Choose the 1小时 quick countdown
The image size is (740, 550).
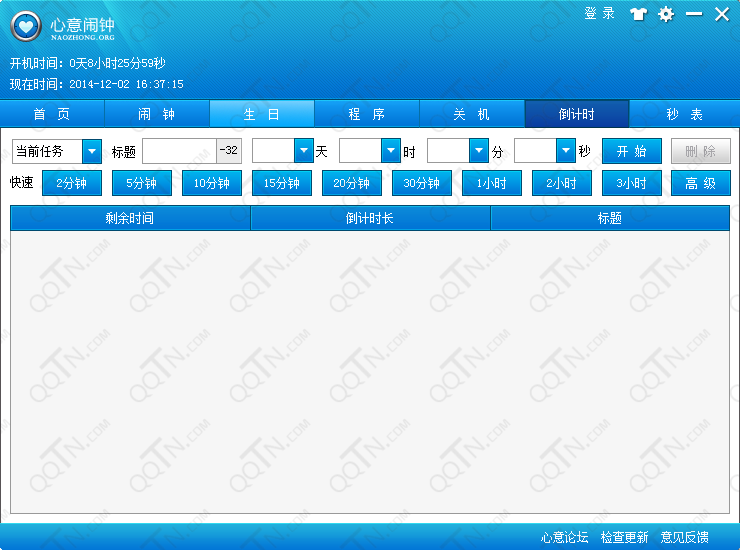pyautogui.click(x=492, y=183)
